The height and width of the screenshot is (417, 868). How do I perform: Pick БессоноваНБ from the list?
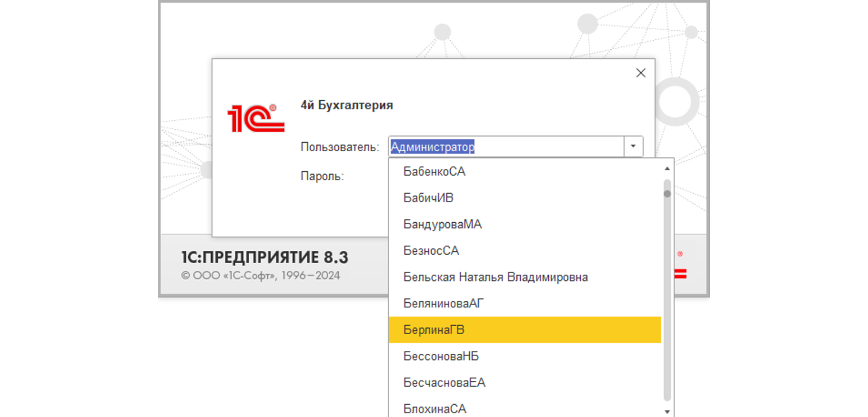[x=441, y=356]
